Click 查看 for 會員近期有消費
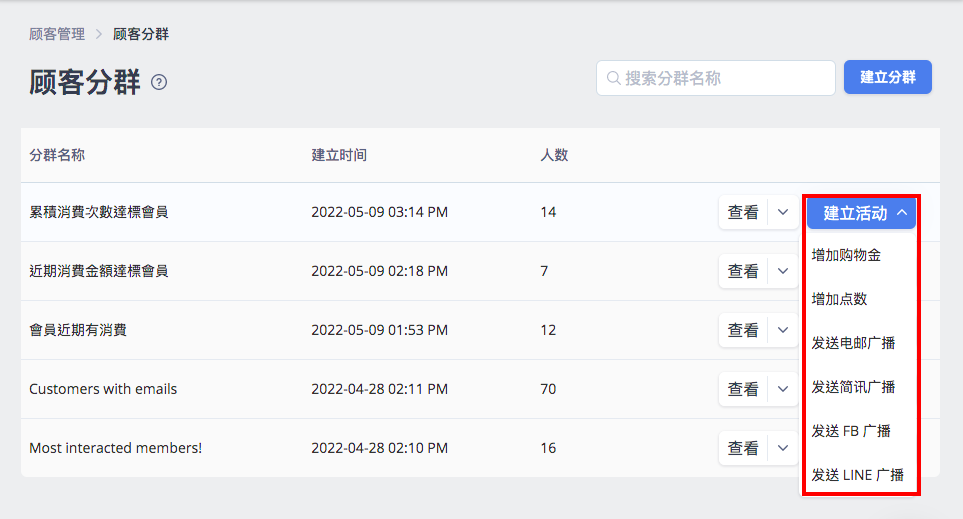This screenshot has height=519, width=963. click(x=743, y=330)
